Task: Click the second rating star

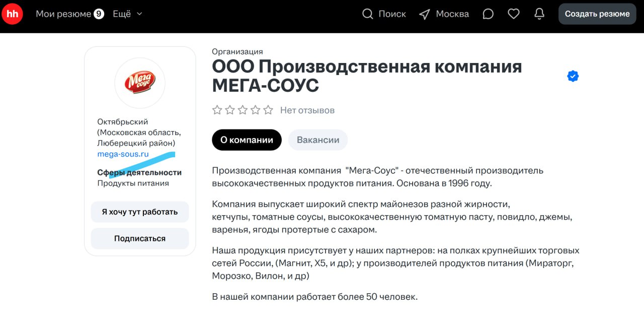Action: [230, 110]
